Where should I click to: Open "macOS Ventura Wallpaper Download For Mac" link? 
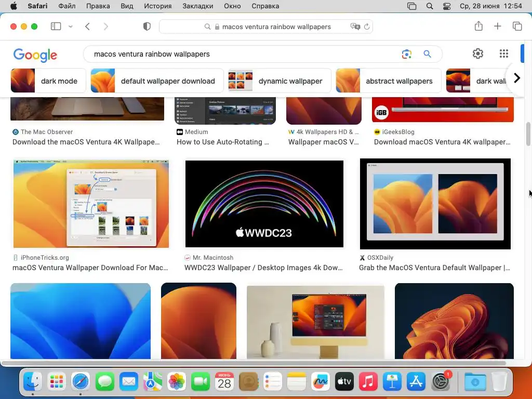(90, 268)
